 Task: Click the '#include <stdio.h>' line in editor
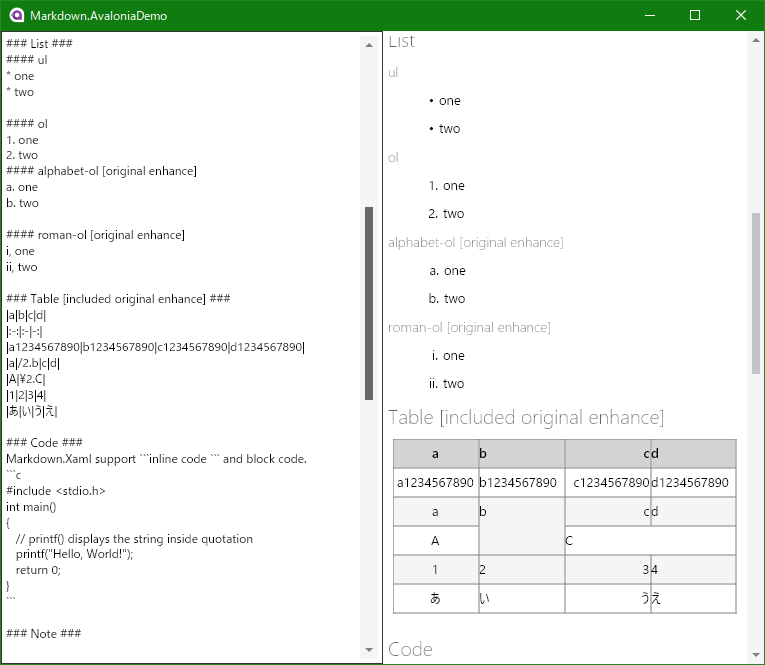point(56,491)
